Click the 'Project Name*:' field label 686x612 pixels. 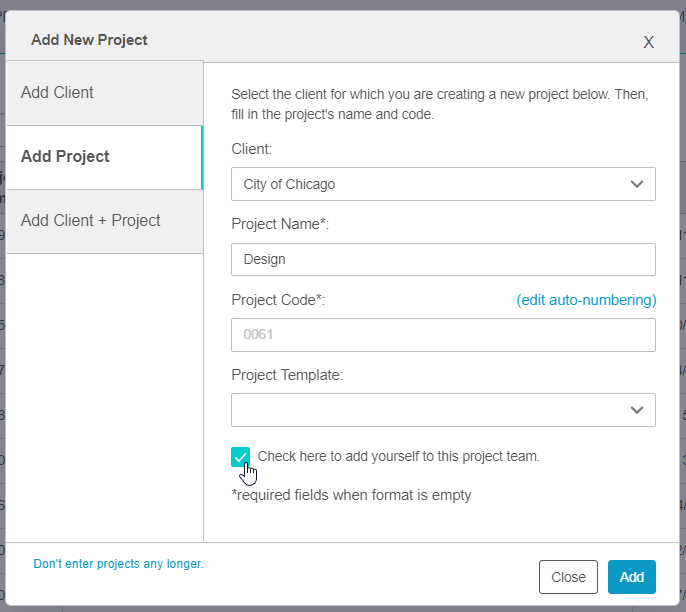click(280, 224)
